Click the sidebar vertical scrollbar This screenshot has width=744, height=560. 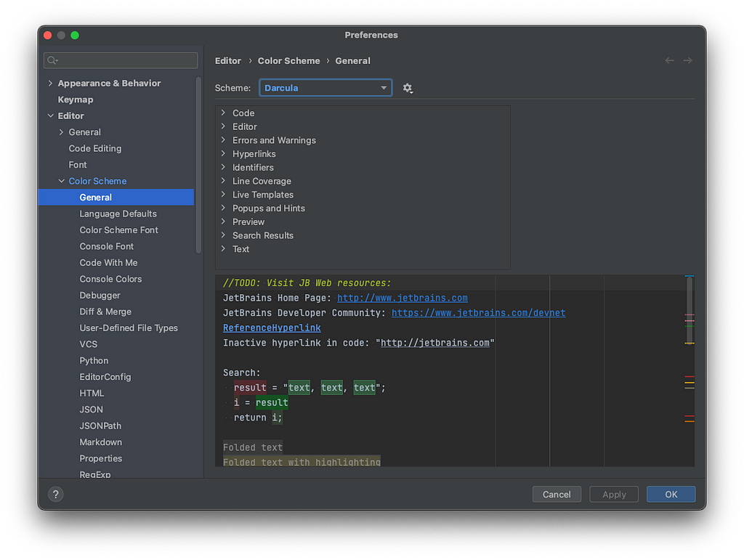(198, 165)
